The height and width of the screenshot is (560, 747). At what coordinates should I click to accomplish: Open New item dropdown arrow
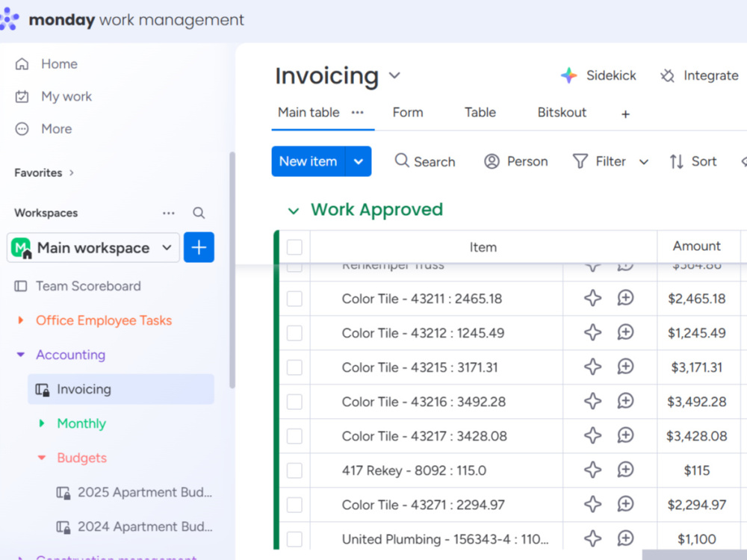359,161
